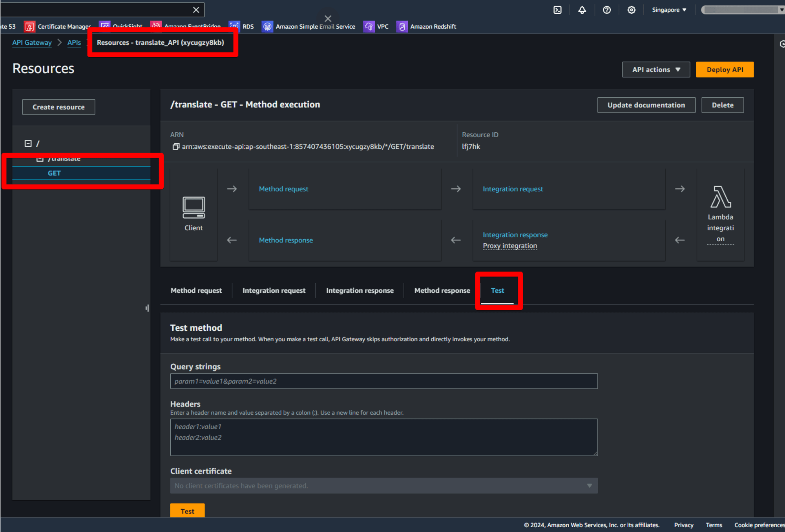Open the account menu dropdown
The height and width of the screenshot is (532, 785).
pos(743,10)
